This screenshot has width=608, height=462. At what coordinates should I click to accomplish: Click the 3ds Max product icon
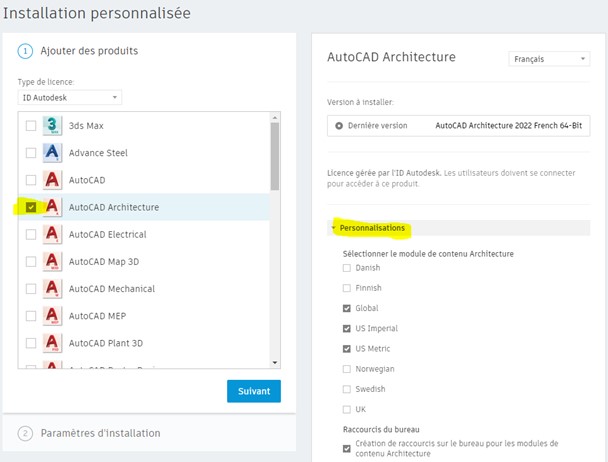(x=52, y=126)
